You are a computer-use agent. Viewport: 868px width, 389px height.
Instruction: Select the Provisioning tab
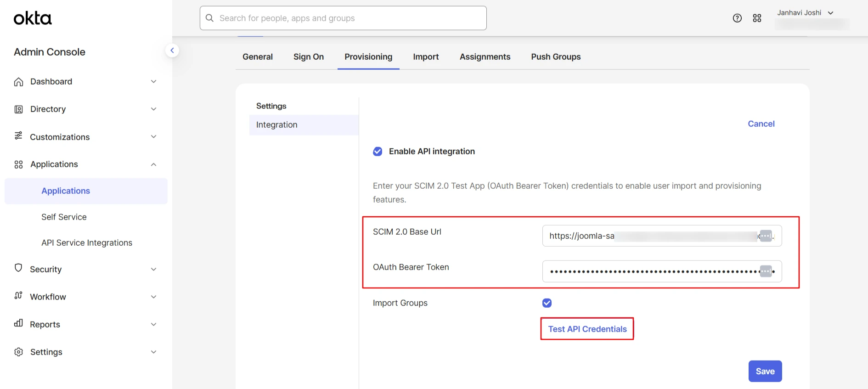(x=368, y=57)
